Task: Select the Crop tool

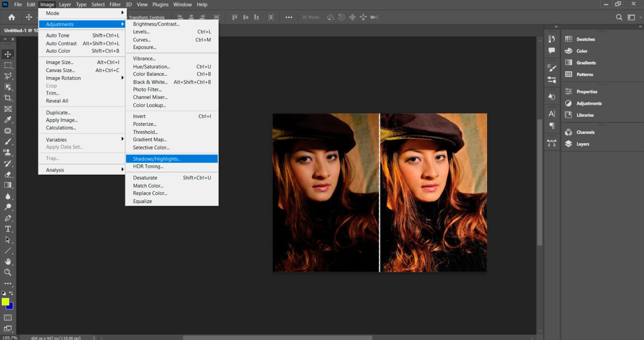Action: [x=8, y=98]
